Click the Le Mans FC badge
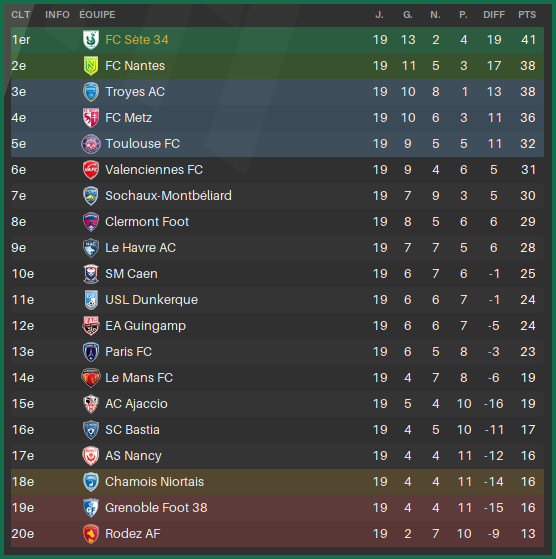This screenshot has height=559, width=556. [91, 378]
